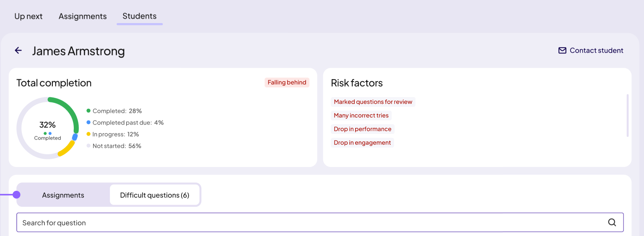Click the Falling behind status badge
The width and height of the screenshot is (644, 236).
(287, 82)
